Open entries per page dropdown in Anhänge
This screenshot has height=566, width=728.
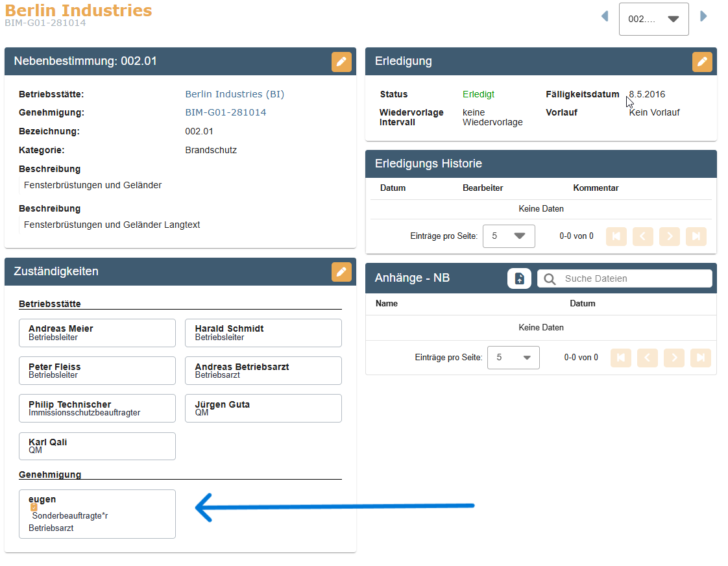coord(513,358)
